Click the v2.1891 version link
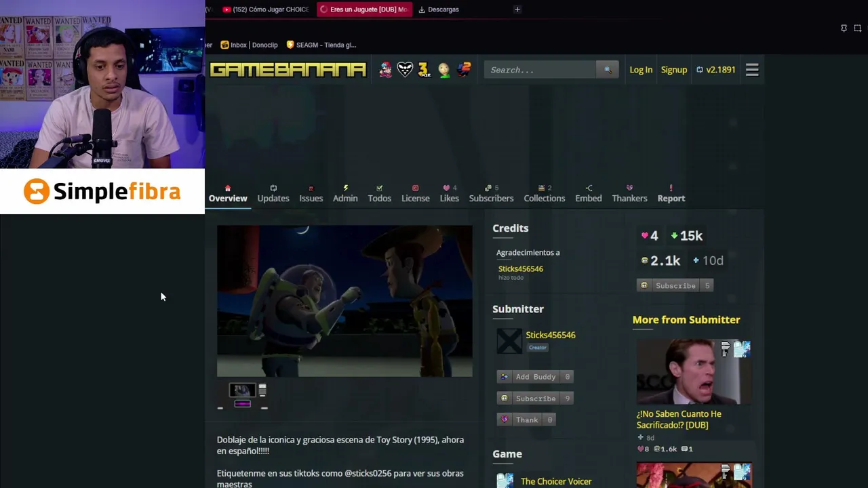The width and height of the screenshot is (868, 488). point(715,70)
